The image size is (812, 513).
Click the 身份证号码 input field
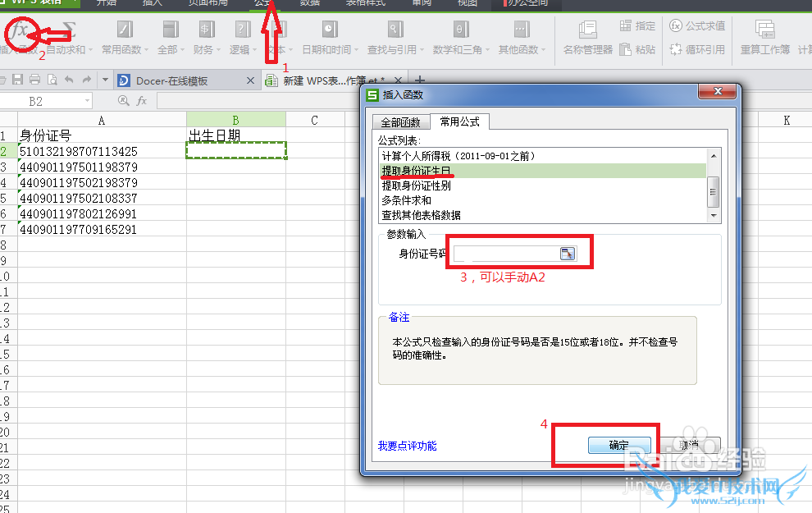[508, 254]
